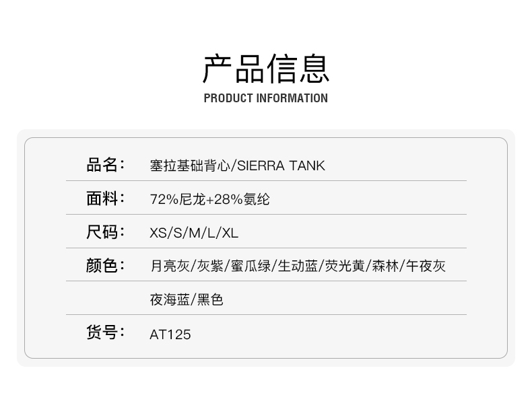
Task: Click the 72%尼龙+28%氨纶 fabric value
Action: 209,199
